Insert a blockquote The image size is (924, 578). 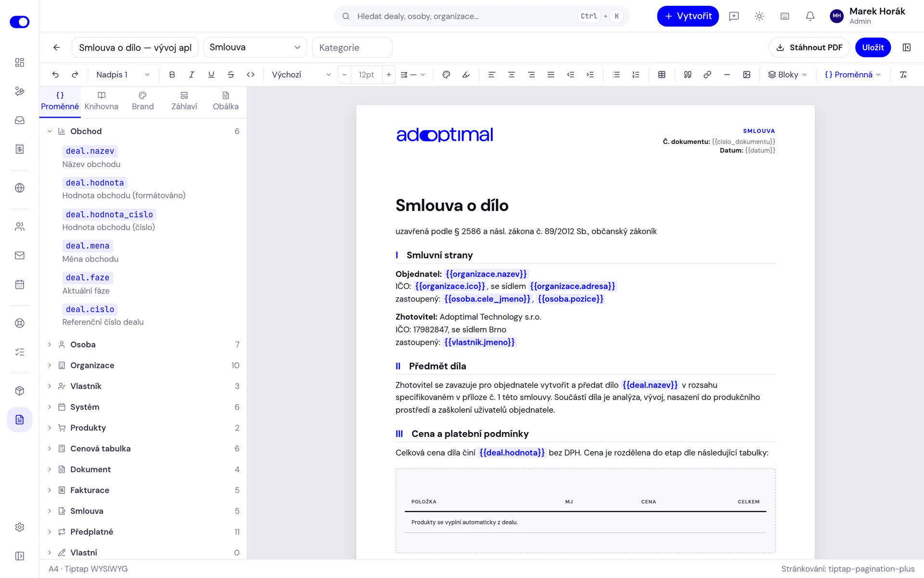[x=688, y=75]
